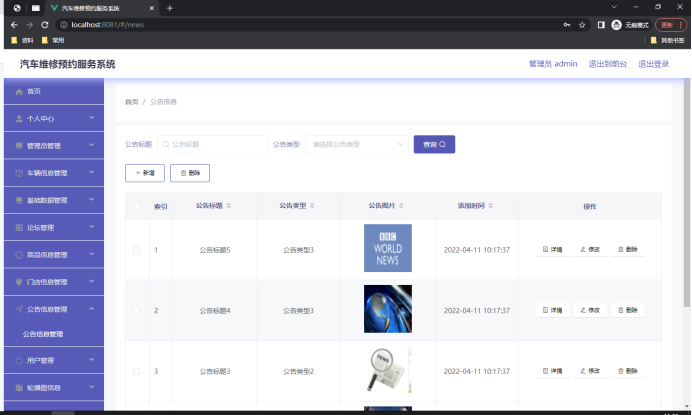Expand the 论坛管理 menu chevron
This screenshot has height=415, width=692.
pos(91,227)
